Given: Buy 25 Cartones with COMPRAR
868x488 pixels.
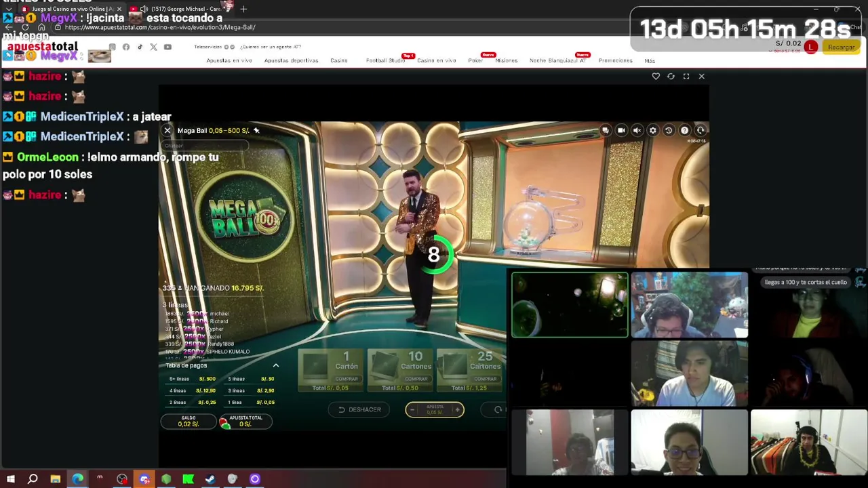Looking at the screenshot, I should point(485,379).
